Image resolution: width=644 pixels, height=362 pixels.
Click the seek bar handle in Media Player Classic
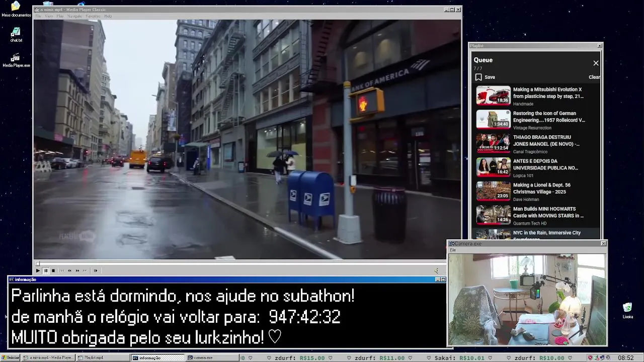click(x=37, y=263)
